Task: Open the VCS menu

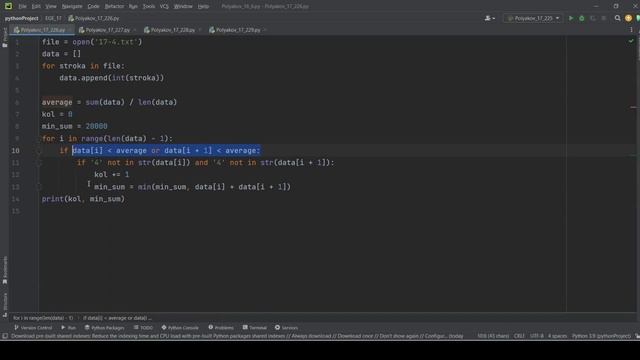Action: (x=164, y=7)
